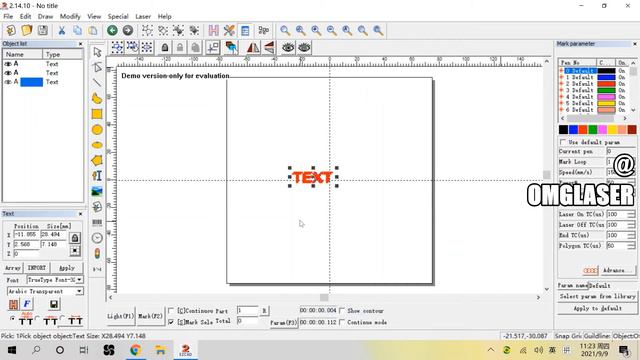Click the Apply to default button
640x360 pixels.
[x=597, y=308]
